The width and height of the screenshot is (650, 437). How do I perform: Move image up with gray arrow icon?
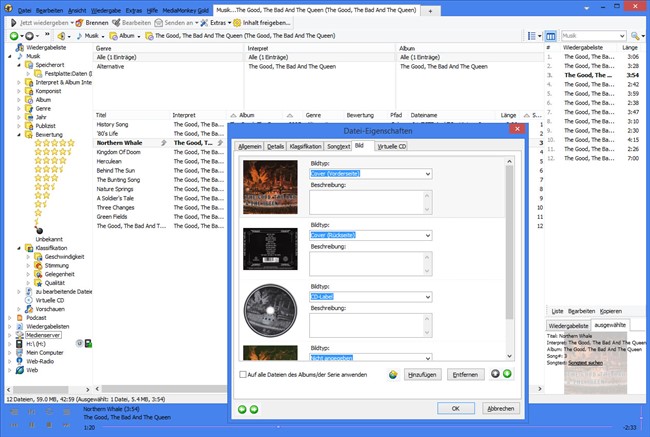click(x=495, y=374)
